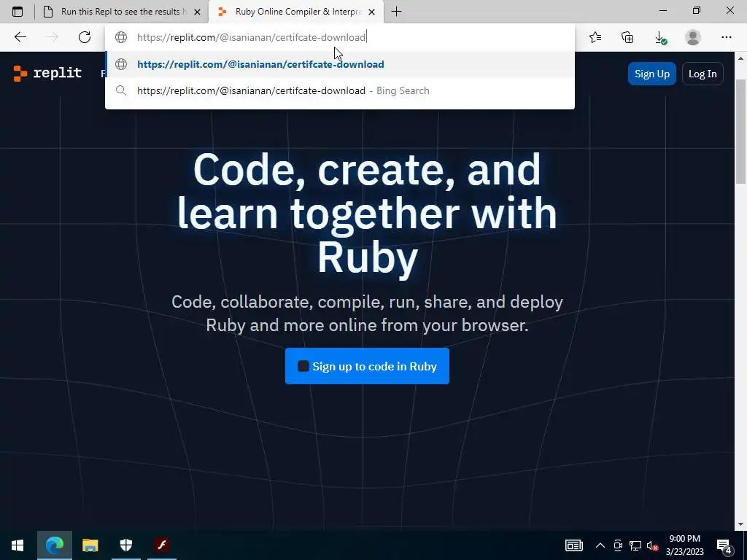Open the muted volume tray icon

[x=652, y=545]
